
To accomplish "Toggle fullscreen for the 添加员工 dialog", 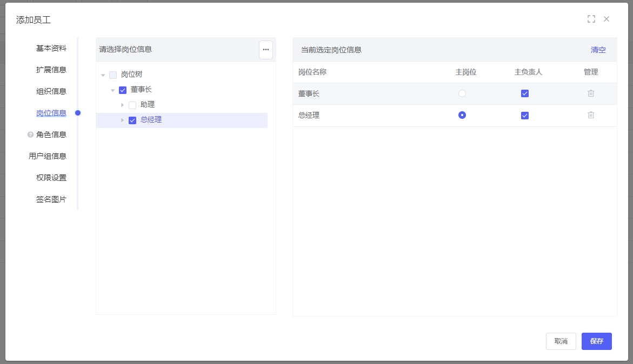I will 591,19.
